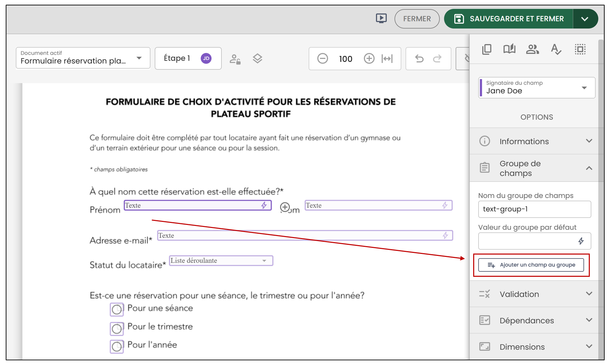
Task: Click the Nom du groupe de champs field
Action: [x=535, y=209]
